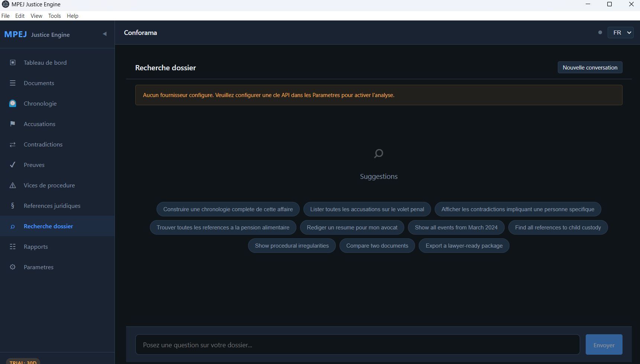Open the FR language dropdown

tap(620, 33)
